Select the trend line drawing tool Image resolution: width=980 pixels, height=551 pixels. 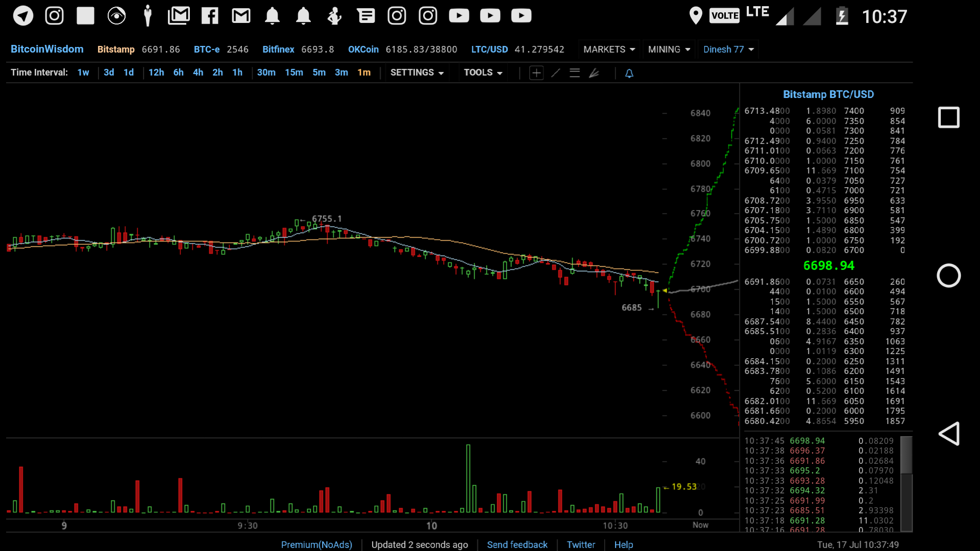(x=555, y=73)
